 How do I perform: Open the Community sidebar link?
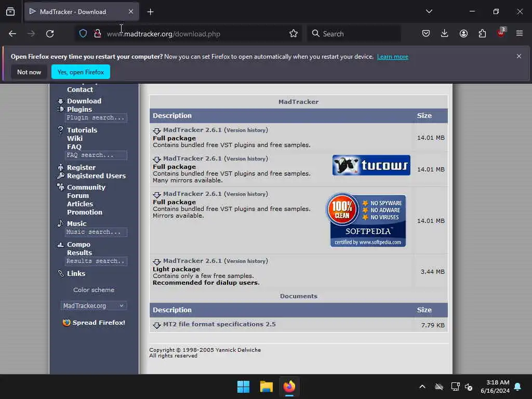point(86,187)
